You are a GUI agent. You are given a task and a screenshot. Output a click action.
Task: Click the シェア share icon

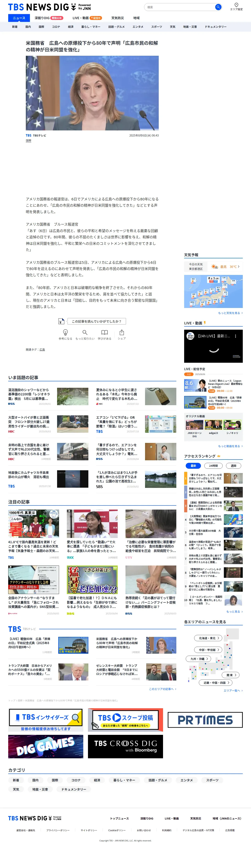122,332
